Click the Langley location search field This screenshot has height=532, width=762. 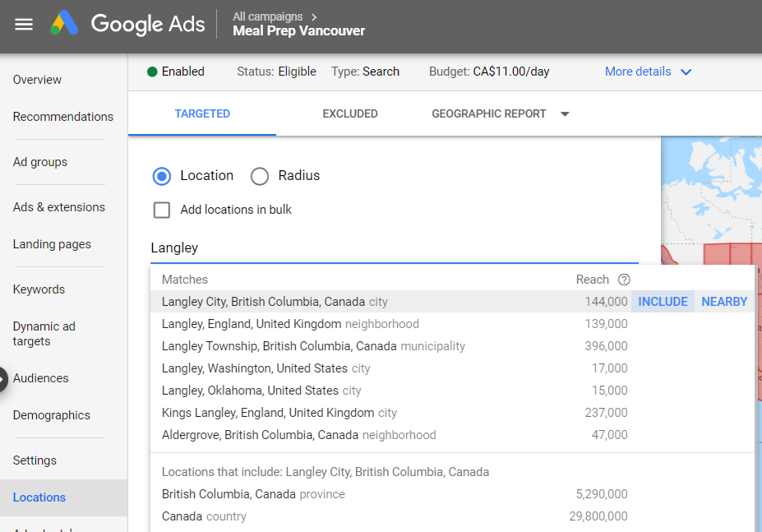tap(393, 247)
